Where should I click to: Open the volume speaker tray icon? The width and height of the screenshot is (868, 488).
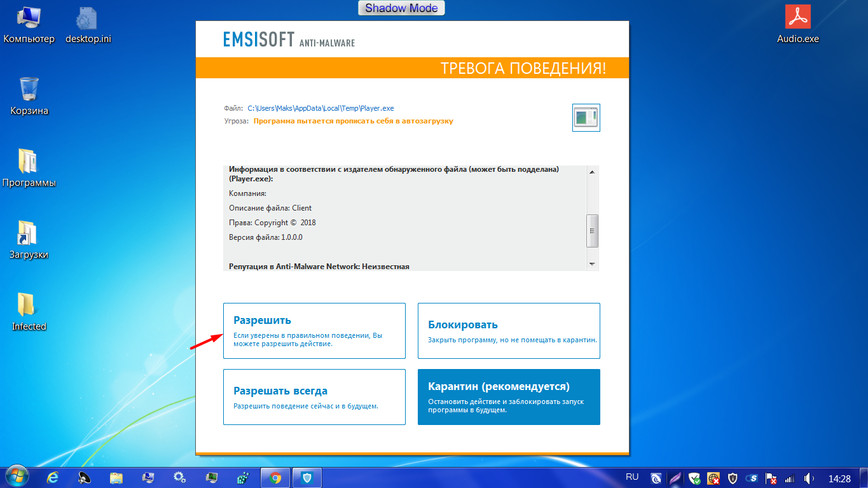pos(809,478)
